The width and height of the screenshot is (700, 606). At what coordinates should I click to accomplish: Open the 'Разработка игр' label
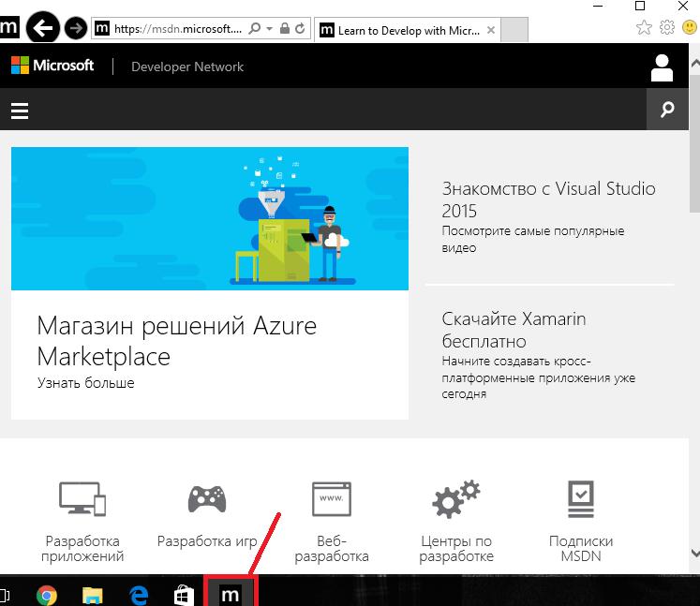pyautogui.click(x=207, y=540)
